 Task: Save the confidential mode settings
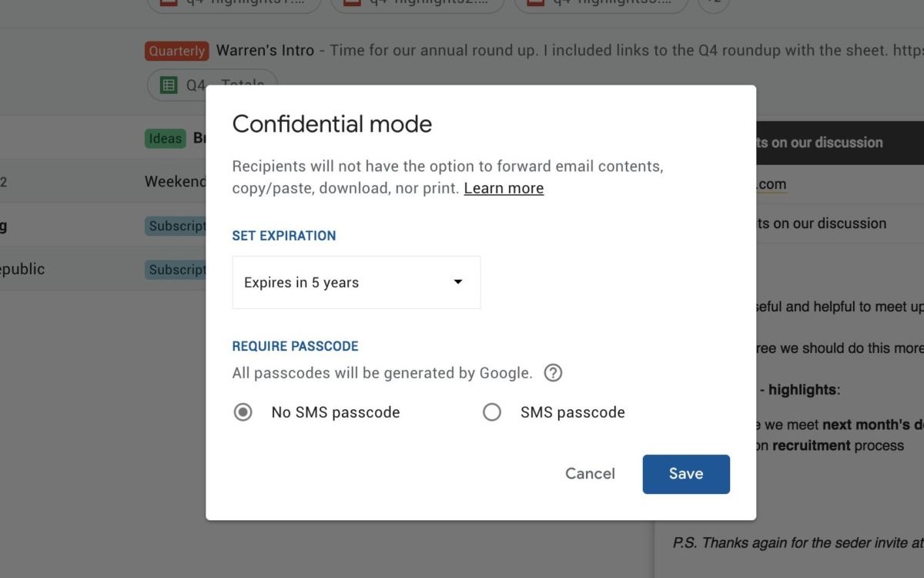point(685,474)
